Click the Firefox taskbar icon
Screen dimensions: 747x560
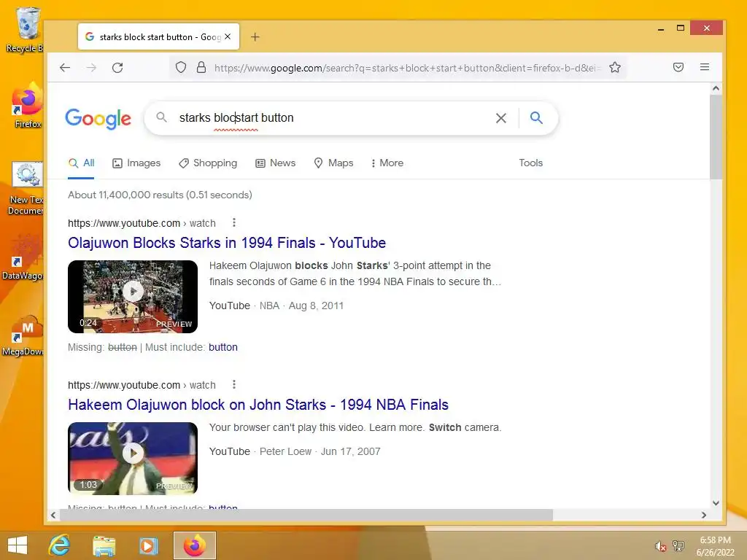point(194,545)
